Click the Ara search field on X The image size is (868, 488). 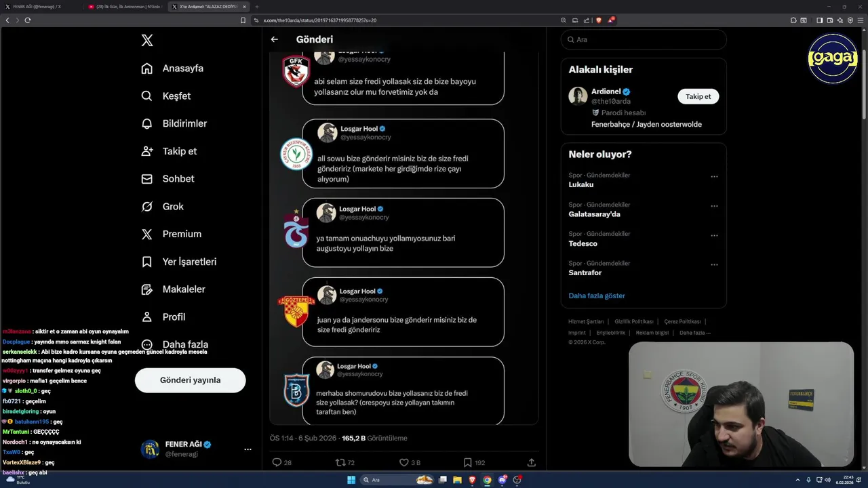644,39
